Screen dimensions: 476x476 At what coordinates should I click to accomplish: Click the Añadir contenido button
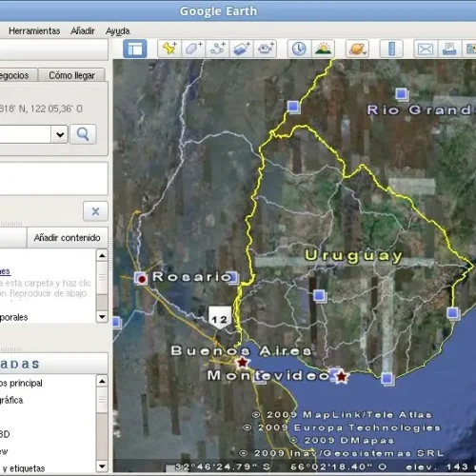tap(68, 238)
